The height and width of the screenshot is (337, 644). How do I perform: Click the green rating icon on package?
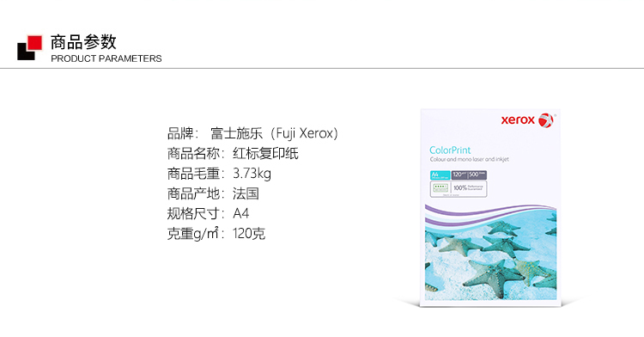pos(440,187)
